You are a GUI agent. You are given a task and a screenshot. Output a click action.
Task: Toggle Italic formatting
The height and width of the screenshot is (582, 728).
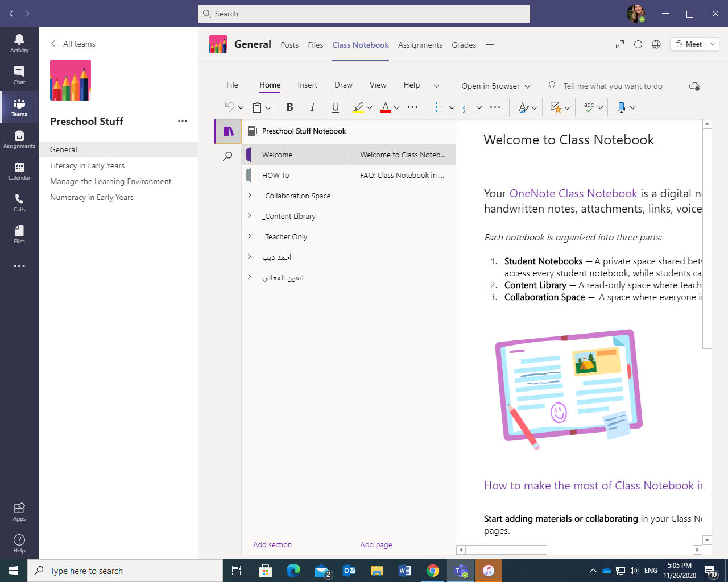coord(312,107)
